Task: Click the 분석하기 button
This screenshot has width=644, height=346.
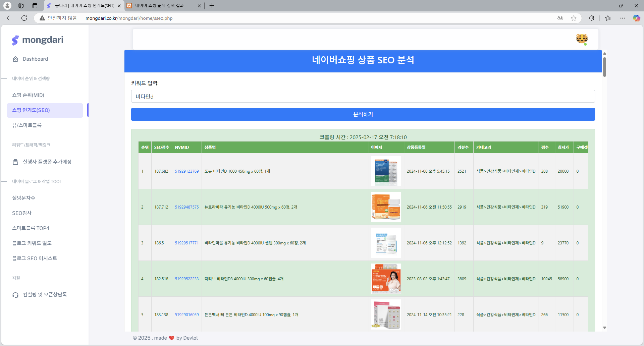Action: (x=363, y=114)
